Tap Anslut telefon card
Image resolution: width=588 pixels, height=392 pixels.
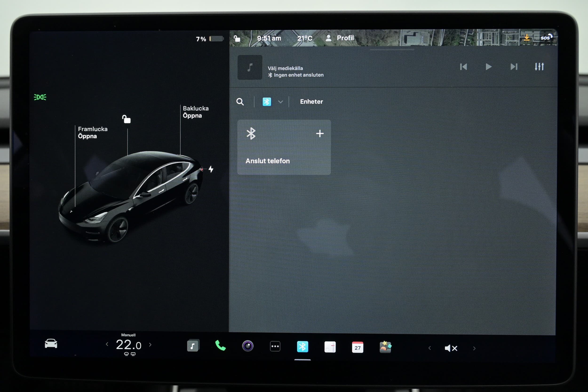click(284, 147)
